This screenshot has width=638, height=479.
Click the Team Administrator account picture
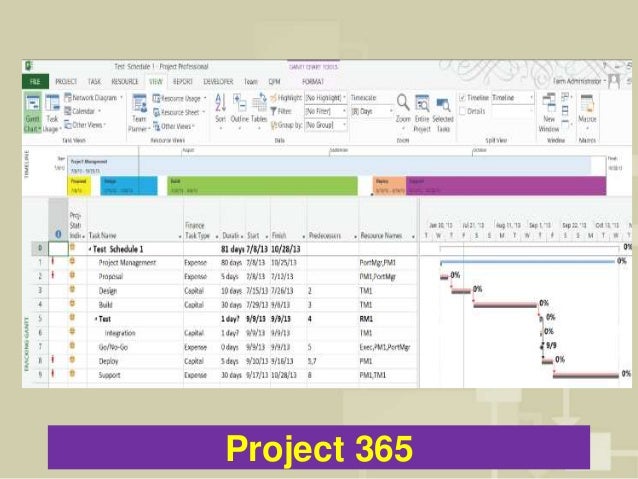tap(614, 81)
